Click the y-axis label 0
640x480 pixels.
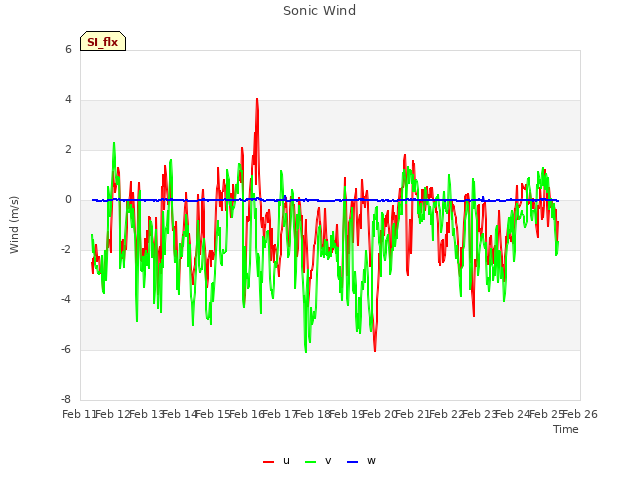pyautogui.click(x=68, y=200)
